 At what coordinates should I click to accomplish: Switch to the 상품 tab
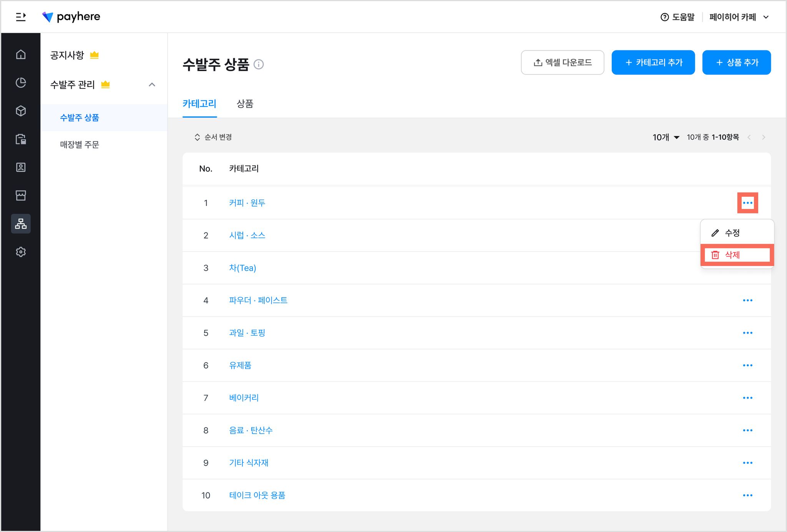245,104
